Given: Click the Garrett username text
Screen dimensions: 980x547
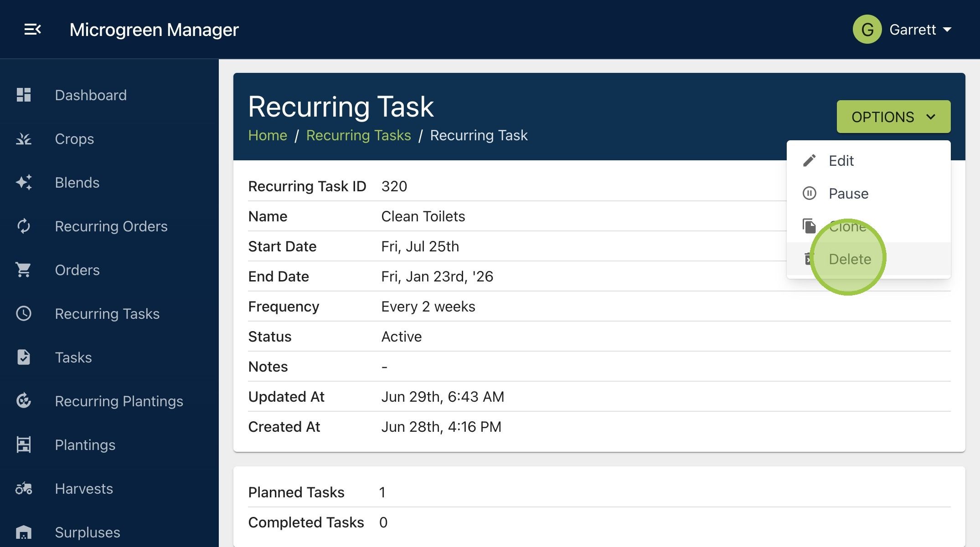Looking at the screenshot, I should [913, 30].
